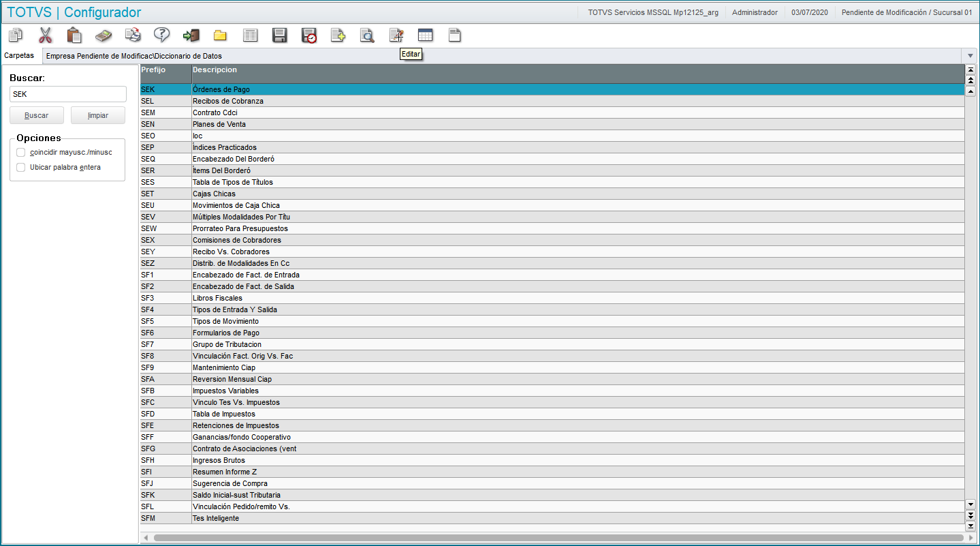980x546 pixels.
Task: Click the Copy documents toolbar icon
Action: pos(16,35)
